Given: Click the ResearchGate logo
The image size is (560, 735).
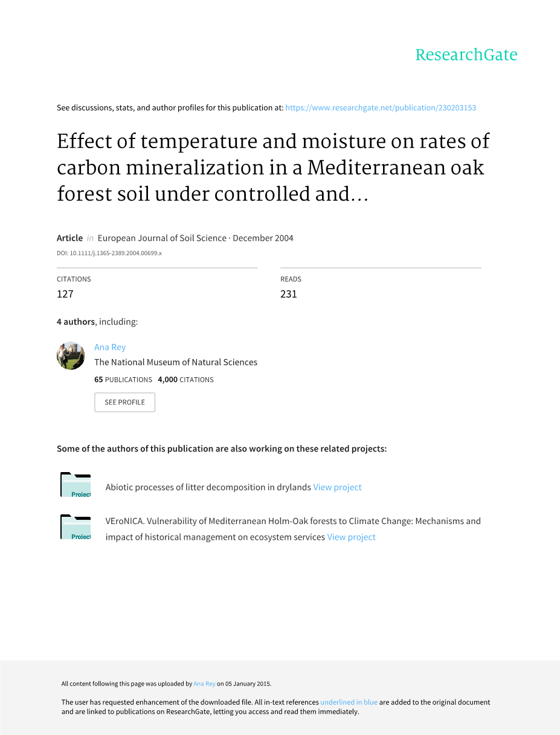Looking at the screenshot, I should click(466, 55).
